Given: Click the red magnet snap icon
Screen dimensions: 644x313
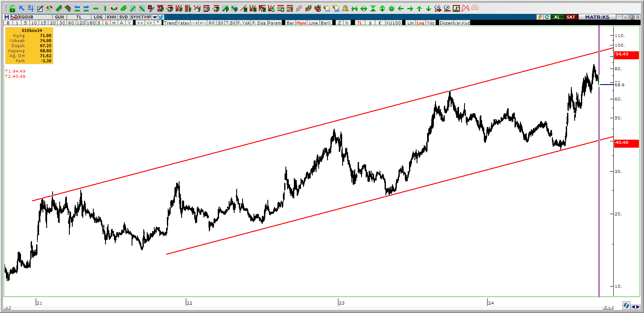Looking at the screenshot, I should [475, 8].
